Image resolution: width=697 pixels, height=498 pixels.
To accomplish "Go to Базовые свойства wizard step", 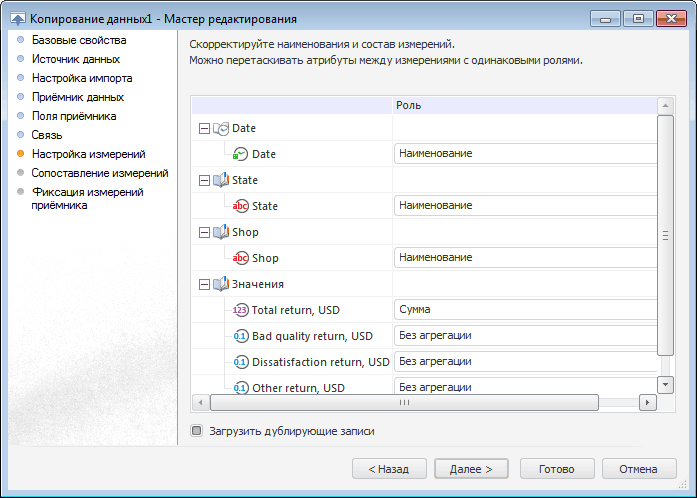I will click(78, 40).
